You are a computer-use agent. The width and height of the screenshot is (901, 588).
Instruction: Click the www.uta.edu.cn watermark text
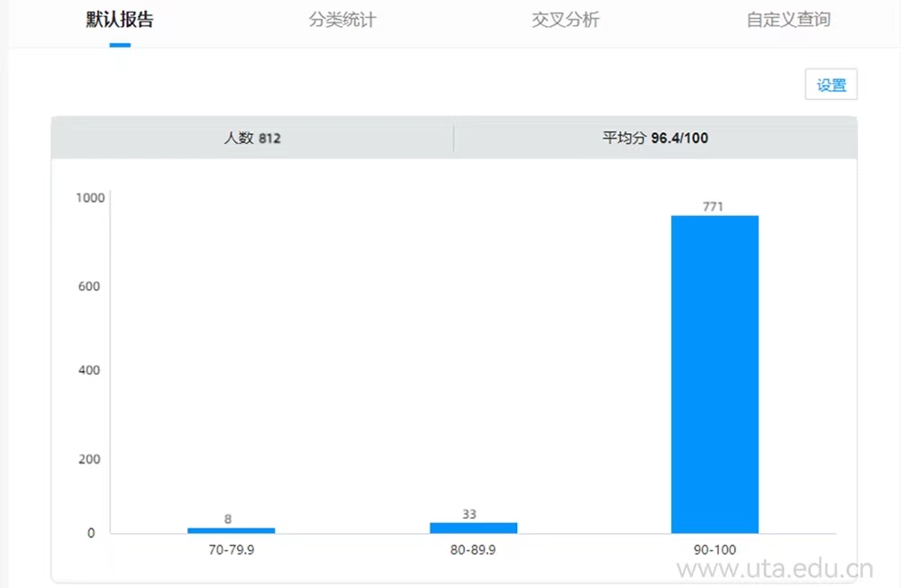(774, 569)
